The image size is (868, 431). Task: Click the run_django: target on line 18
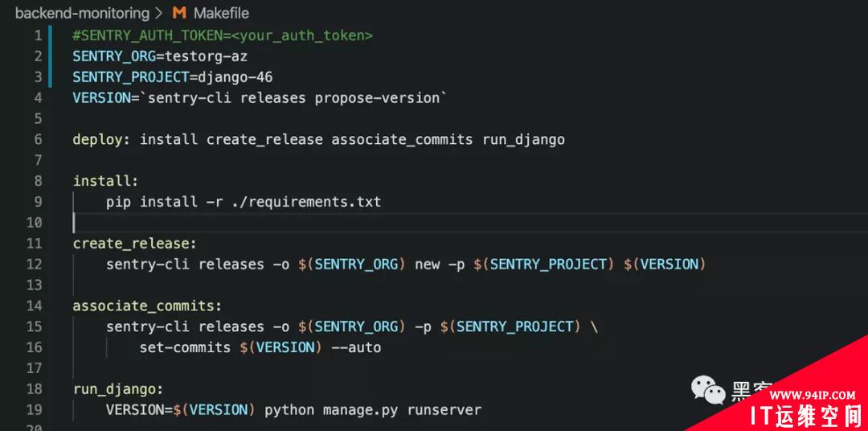tap(118, 389)
